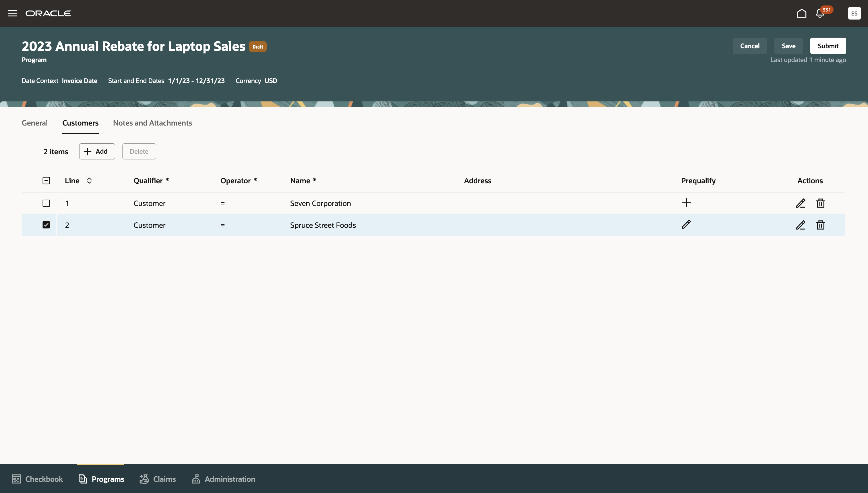Screen dimensions: 868x493
Task: Delete the Seven Corporation row via trash icon
Action: 820,203
